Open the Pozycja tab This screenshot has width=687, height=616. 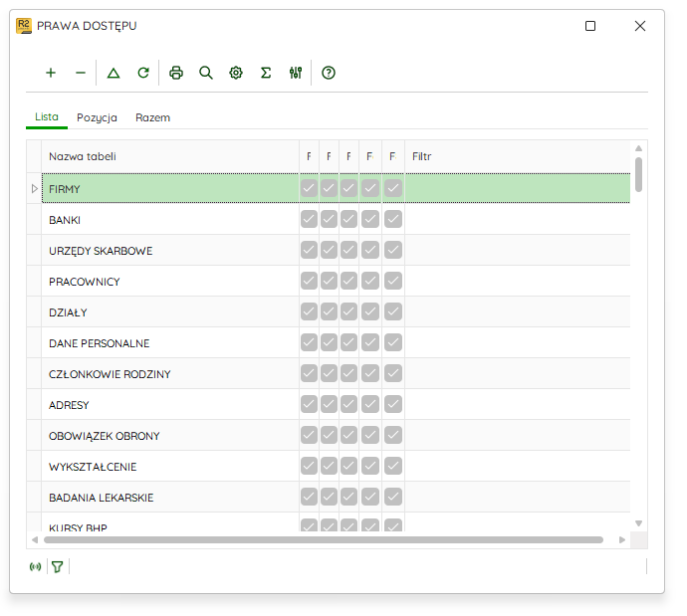click(x=97, y=117)
